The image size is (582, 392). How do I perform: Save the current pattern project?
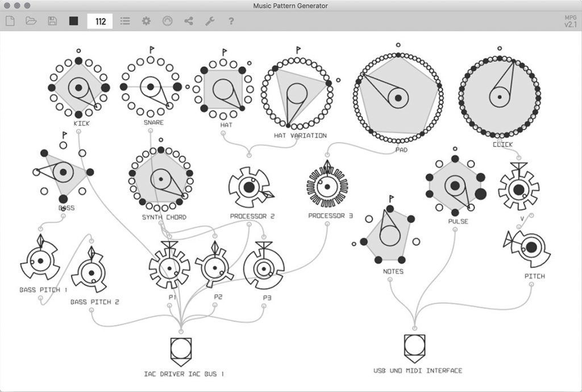click(x=52, y=20)
